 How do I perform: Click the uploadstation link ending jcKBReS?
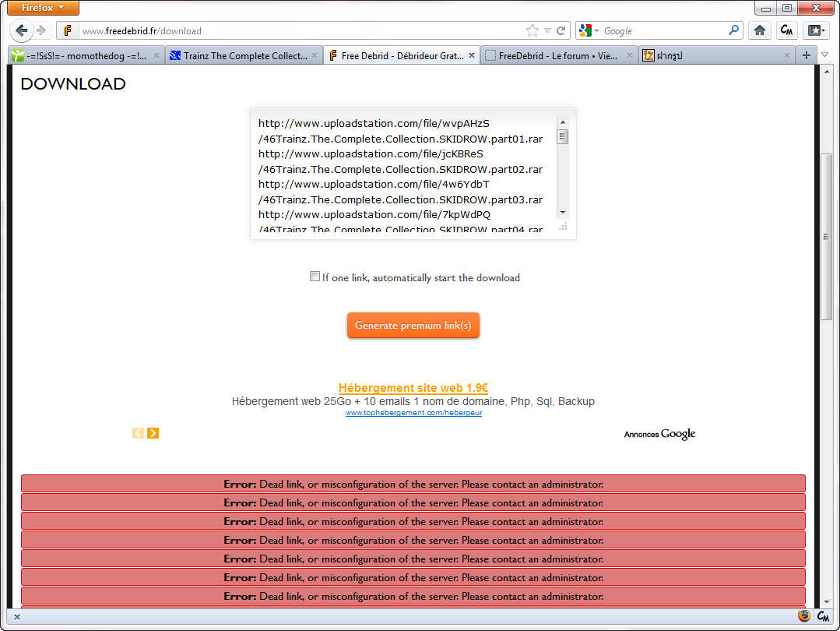click(x=371, y=154)
